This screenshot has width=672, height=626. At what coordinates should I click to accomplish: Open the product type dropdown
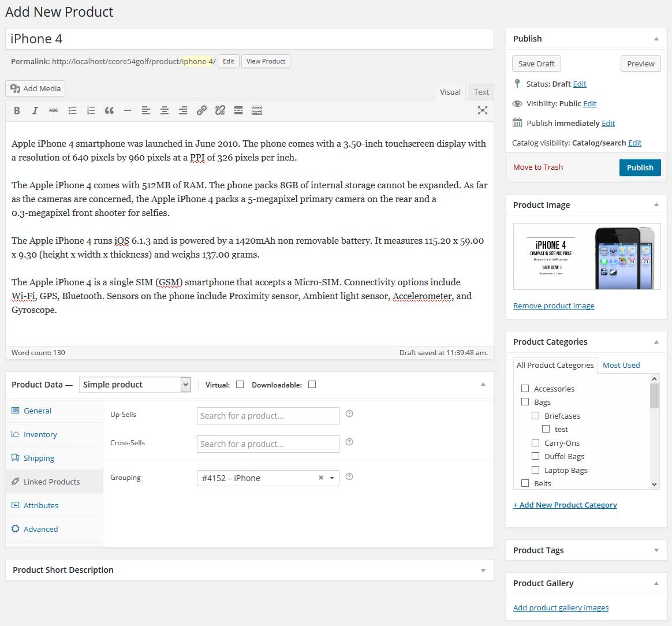coord(135,384)
